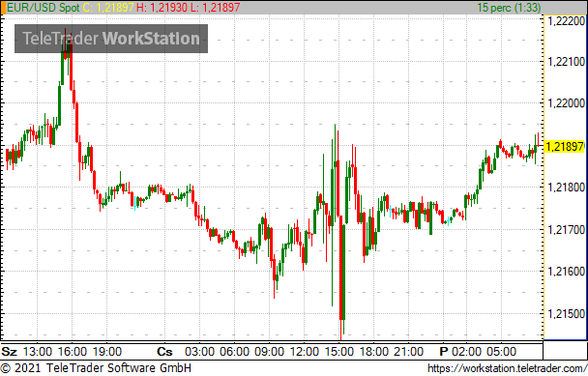
Task: Open the workstation.teletrader.com link
Action: 508,368
